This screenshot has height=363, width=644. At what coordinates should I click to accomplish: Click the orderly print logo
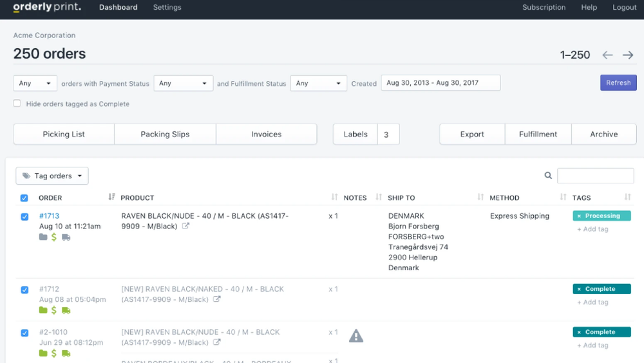tap(47, 7)
